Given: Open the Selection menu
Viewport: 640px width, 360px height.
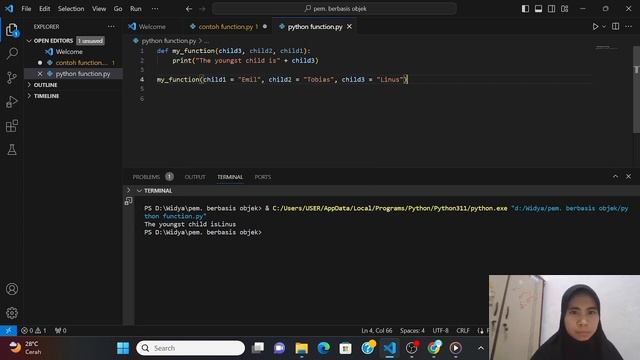Looking at the screenshot, I should (71, 9).
